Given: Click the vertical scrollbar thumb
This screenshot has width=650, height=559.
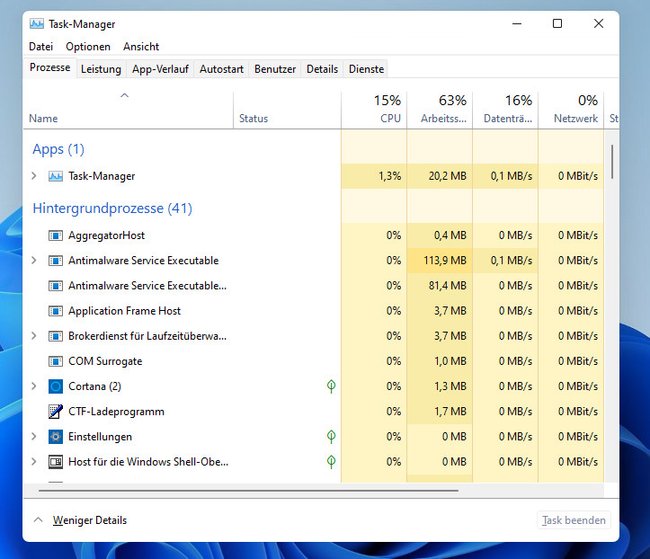Looking at the screenshot, I should [x=612, y=162].
